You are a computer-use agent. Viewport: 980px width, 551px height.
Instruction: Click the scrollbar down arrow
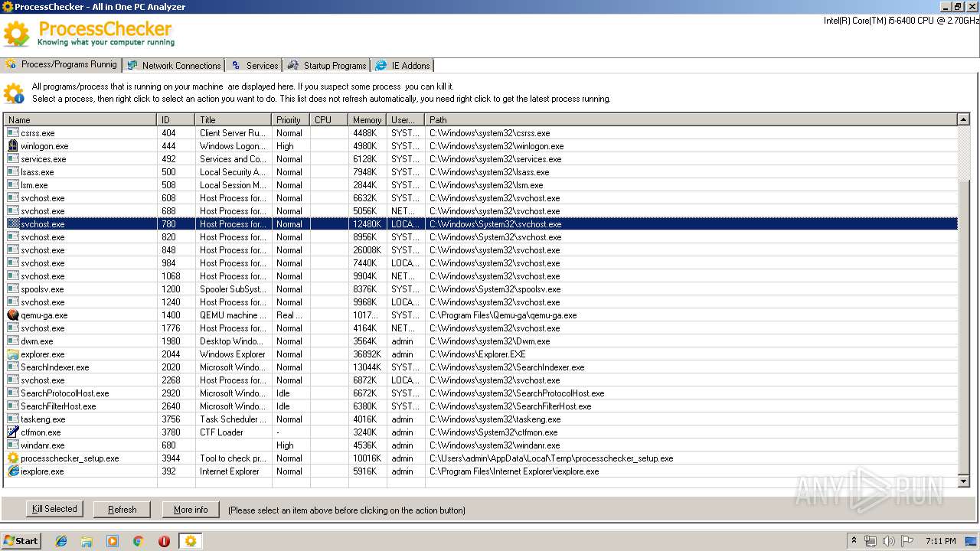(964, 481)
